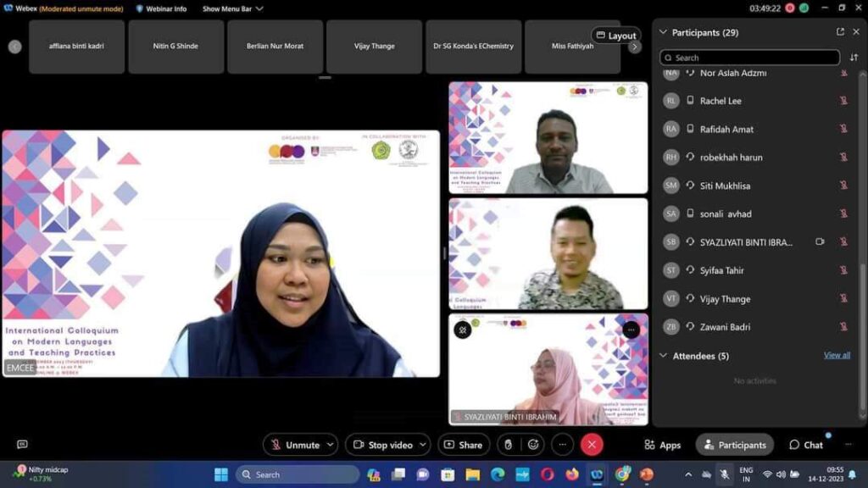Open Chat panel
868x488 pixels.
point(805,445)
